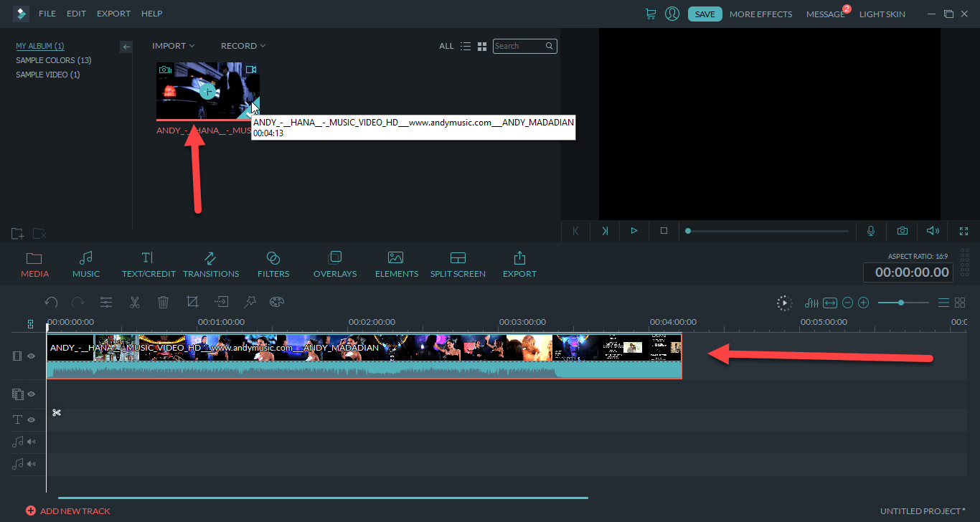Open the shopping cart icon

point(651,14)
